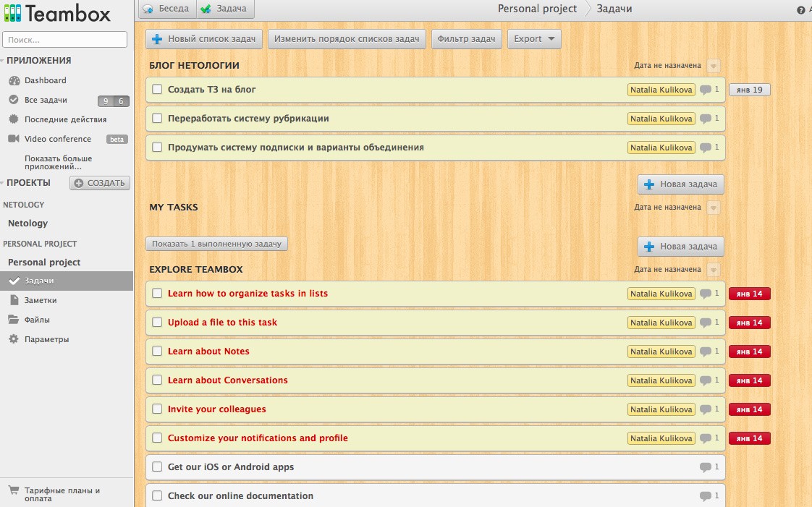
Task: Open the Export dropdown
Action: click(534, 39)
